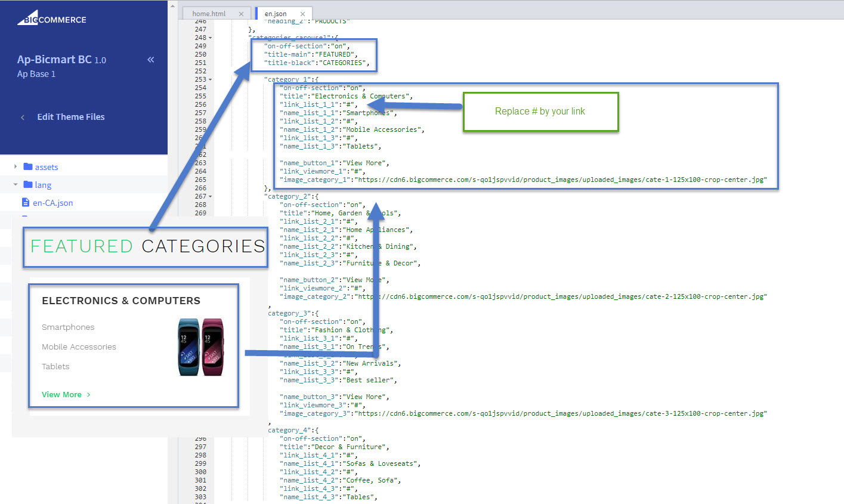The width and height of the screenshot is (844, 504).
Task: Click the "name_list_3_2":"New Arrivals" line
Action: coord(341,363)
